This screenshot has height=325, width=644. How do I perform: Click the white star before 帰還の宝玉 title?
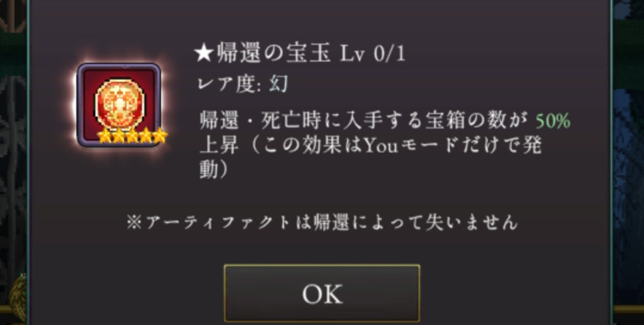[x=204, y=54]
